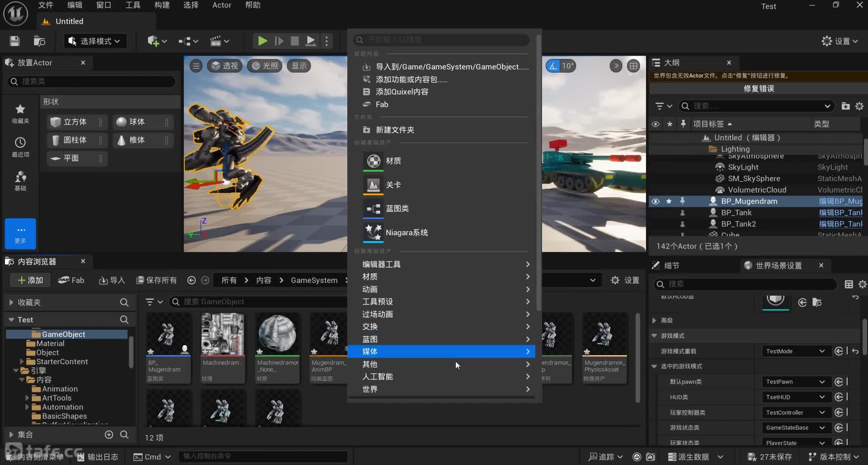Select the Blueprint Class option in menu
Screen dimensions: 868x465
tap(397, 209)
